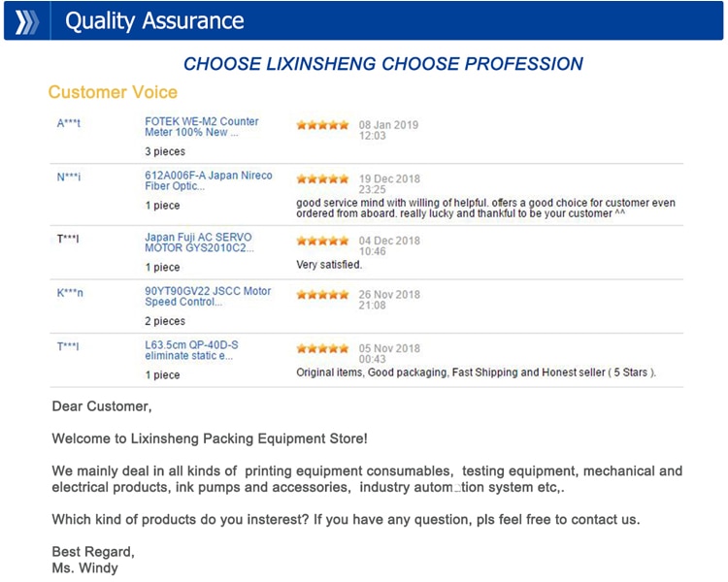Image resolution: width=728 pixels, height=582 pixels.
Task: Click the star rating on the Fuji Servo Motor review
Action: pyautogui.click(x=322, y=241)
